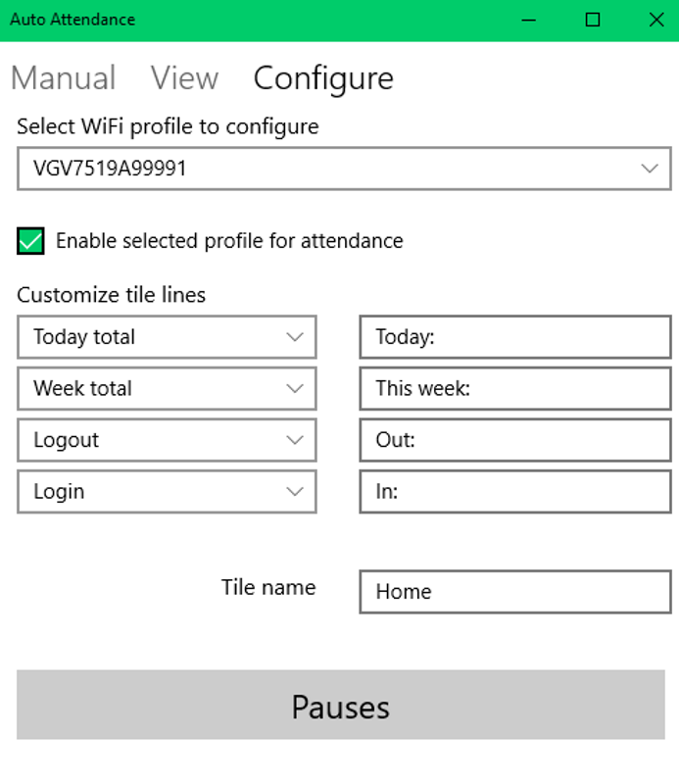
Task: Open the WiFi profile dropdown
Action: click(343, 169)
